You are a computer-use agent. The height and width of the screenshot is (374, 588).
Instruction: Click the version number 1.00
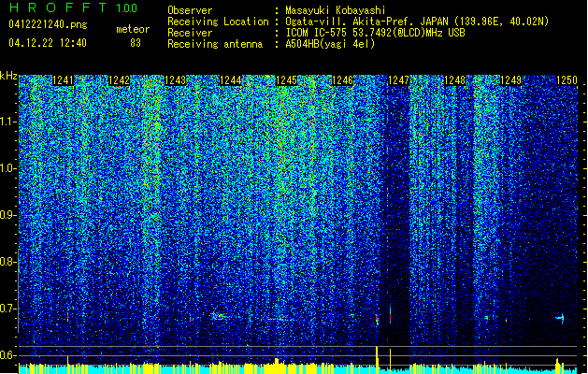(126, 8)
